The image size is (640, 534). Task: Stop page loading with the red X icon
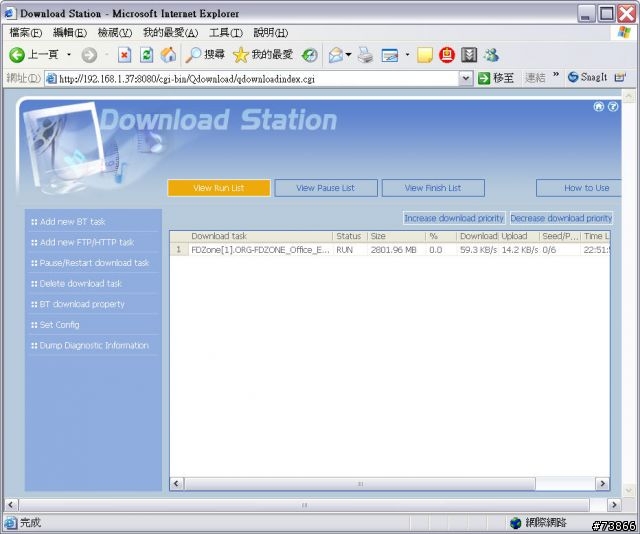click(x=124, y=55)
